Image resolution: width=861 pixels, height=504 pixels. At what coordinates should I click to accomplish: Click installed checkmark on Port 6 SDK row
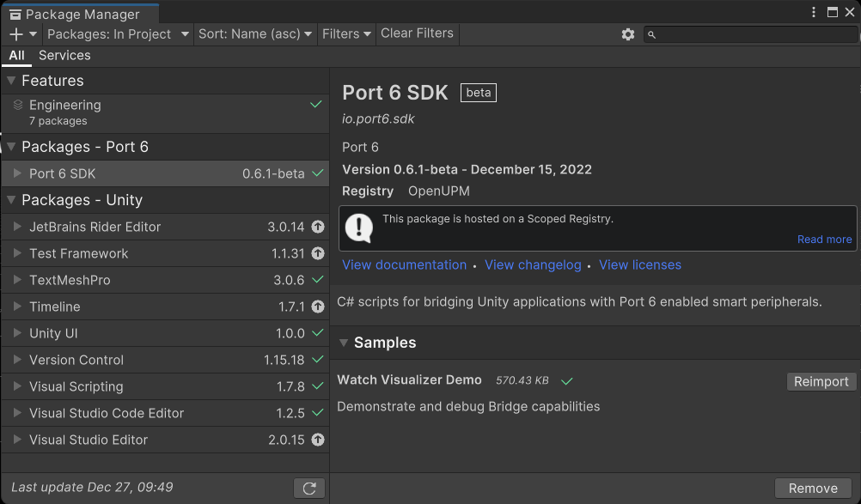click(x=318, y=173)
